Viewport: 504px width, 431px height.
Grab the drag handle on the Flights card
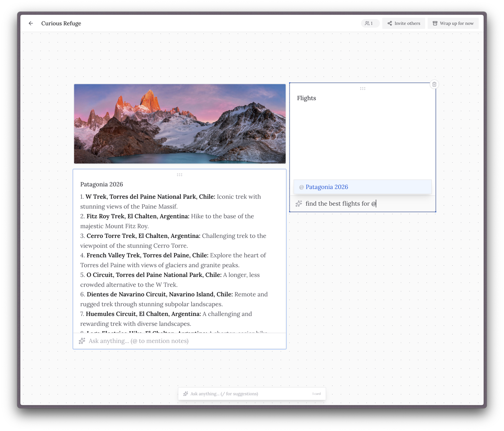click(x=363, y=89)
